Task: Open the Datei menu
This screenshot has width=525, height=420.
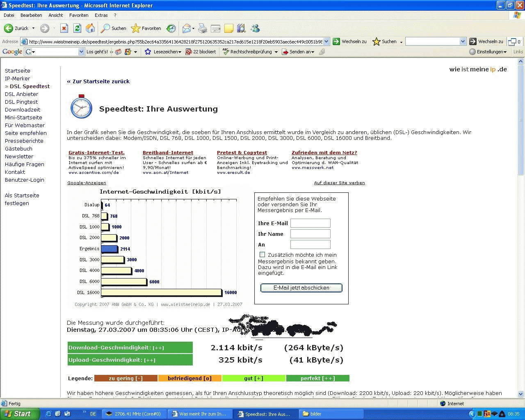Action: pos(9,15)
